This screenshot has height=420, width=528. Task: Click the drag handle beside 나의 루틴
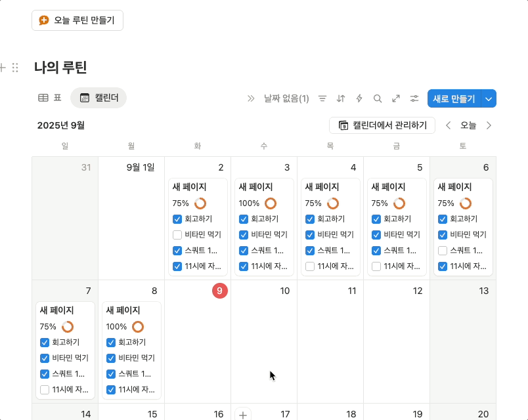14,67
